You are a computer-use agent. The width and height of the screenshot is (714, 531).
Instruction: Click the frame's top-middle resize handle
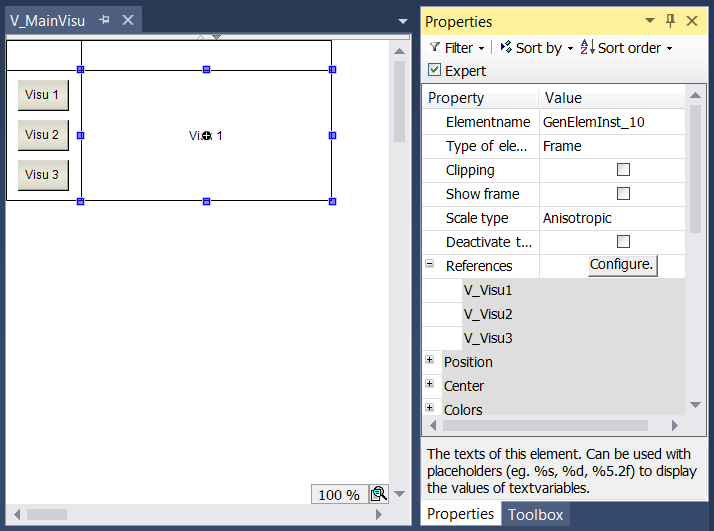(x=206, y=69)
